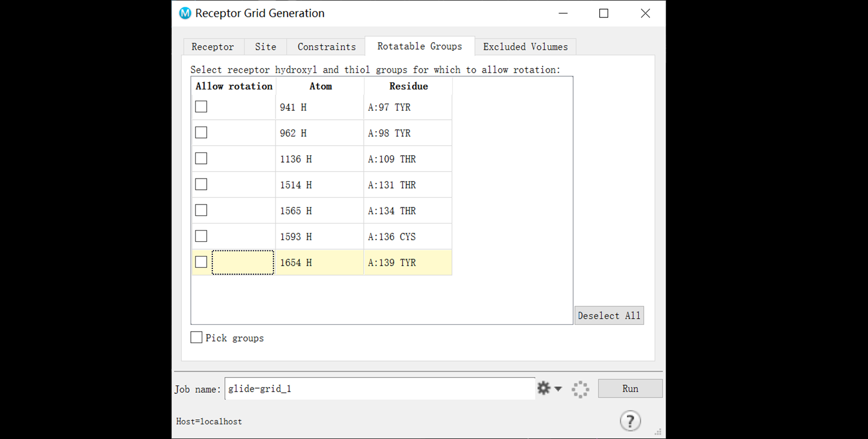Maximize the Receptor Grid Generation window

(604, 14)
